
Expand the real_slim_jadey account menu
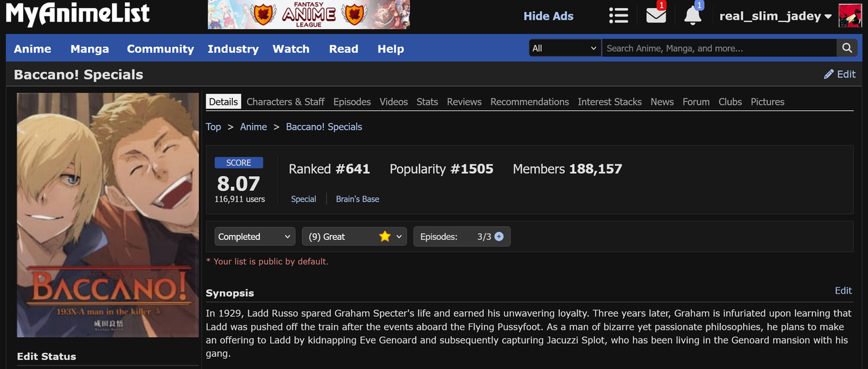coord(776,16)
